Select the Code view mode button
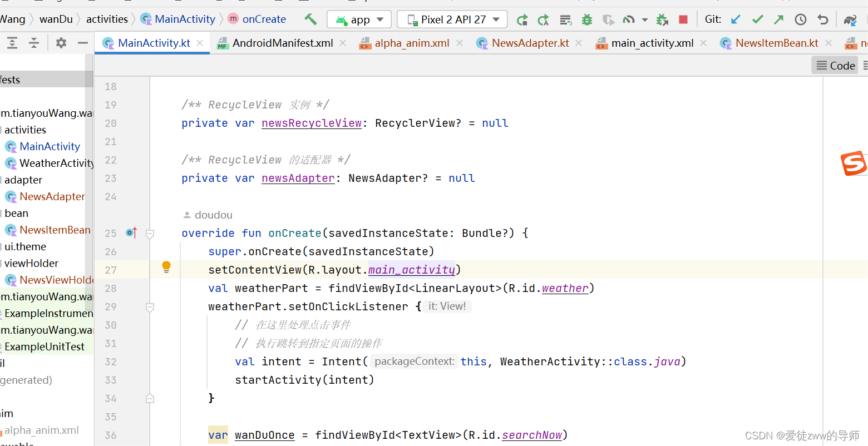This screenshot has height=446, width=868. (x=835, y=66)
